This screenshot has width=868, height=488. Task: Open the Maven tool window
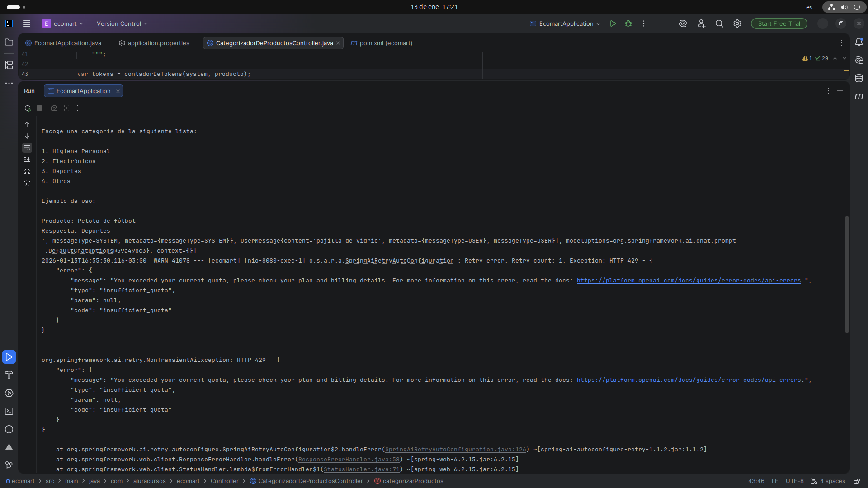coord(859,96)
